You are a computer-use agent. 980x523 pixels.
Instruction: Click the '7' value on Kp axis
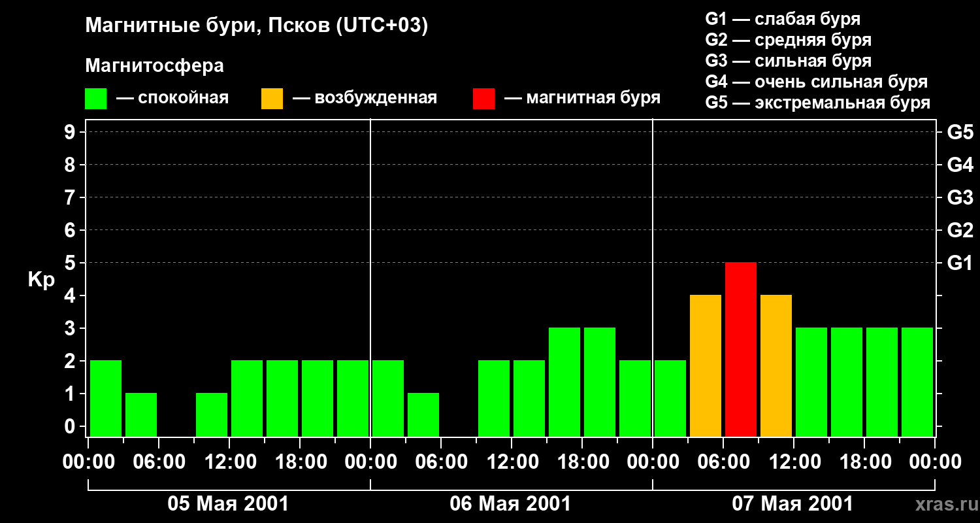click(x=71, y=197)
